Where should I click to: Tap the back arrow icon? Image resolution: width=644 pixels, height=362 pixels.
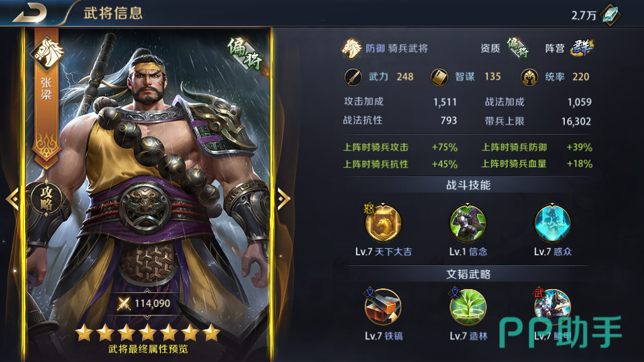[30, 13]
